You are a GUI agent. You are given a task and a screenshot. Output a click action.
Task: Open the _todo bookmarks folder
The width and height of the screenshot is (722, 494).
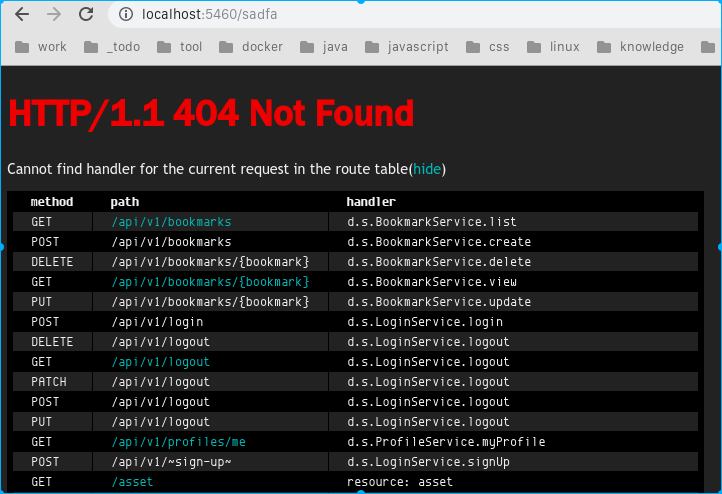(x=112, y=46)
